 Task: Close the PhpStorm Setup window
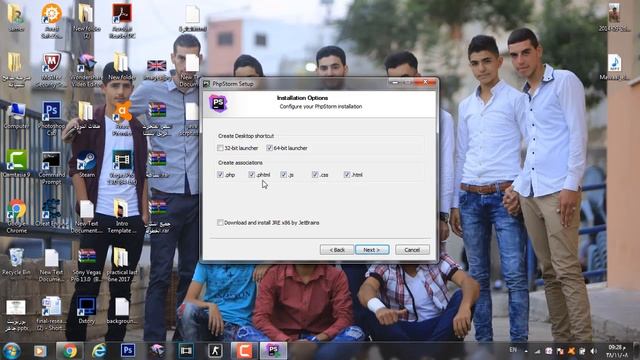coord(426,83)
